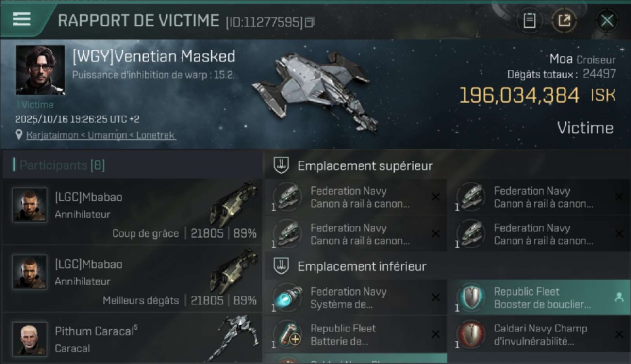Image resolution: width=631 pixels, height=364 pixels.
Task: Open the hamburger menu icon
Action: (21, 19)
